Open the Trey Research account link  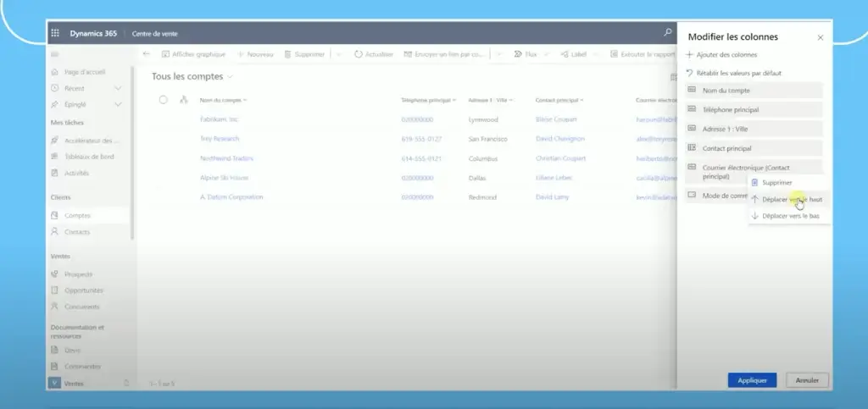pos(220,139)
